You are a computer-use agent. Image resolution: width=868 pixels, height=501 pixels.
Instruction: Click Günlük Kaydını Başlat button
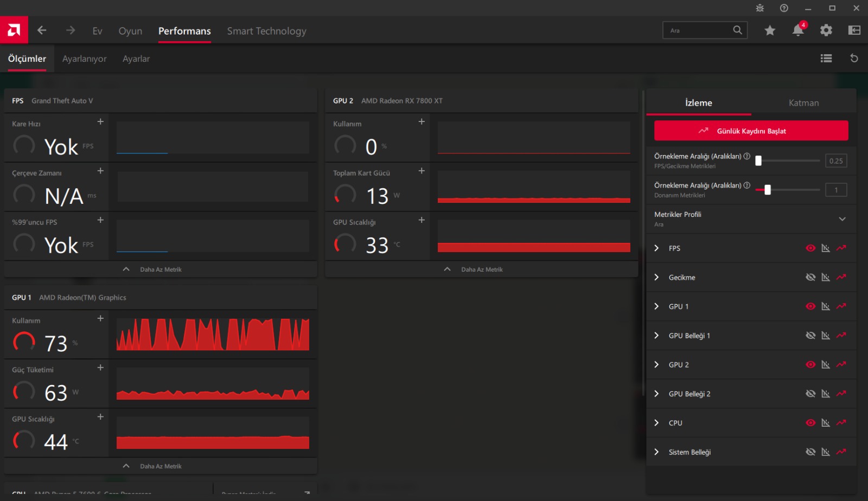coord(751,131)
